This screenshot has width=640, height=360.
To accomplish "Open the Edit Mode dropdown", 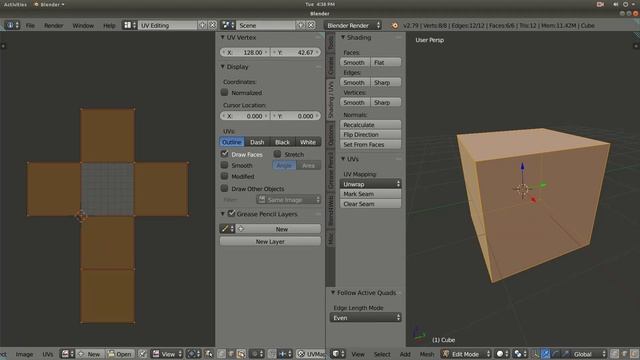I will pos(466,354).
